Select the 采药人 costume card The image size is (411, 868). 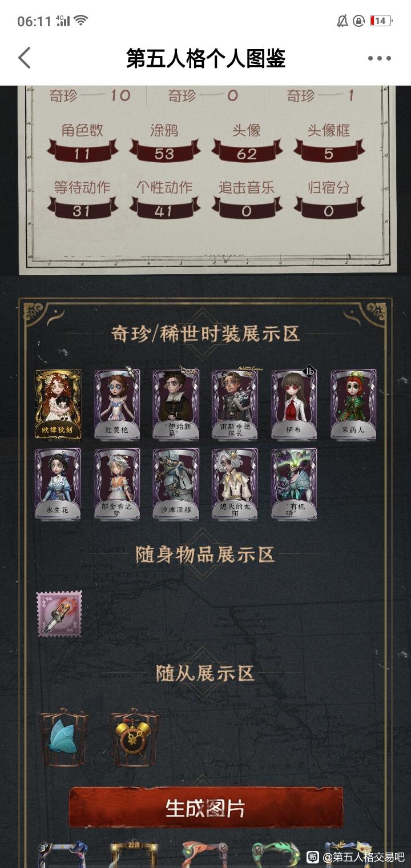pyautogui.click(x=353, y=404)
